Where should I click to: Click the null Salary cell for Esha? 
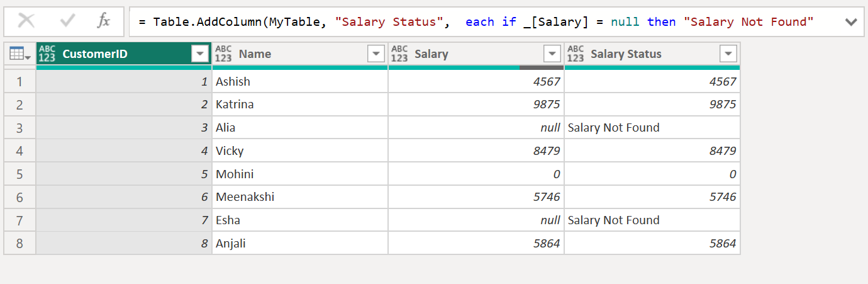pyautogui.click(x=476, y=220)
